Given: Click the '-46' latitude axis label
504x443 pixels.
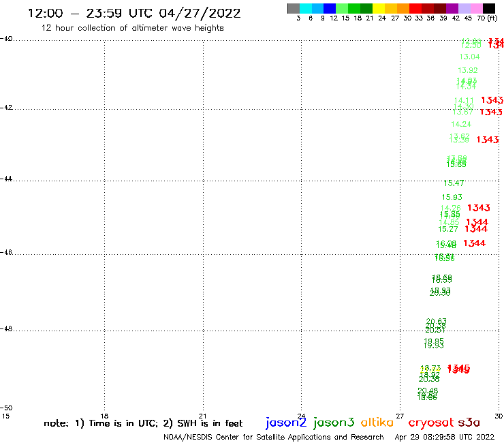Looking at the screenshot, I should point(7,252).
